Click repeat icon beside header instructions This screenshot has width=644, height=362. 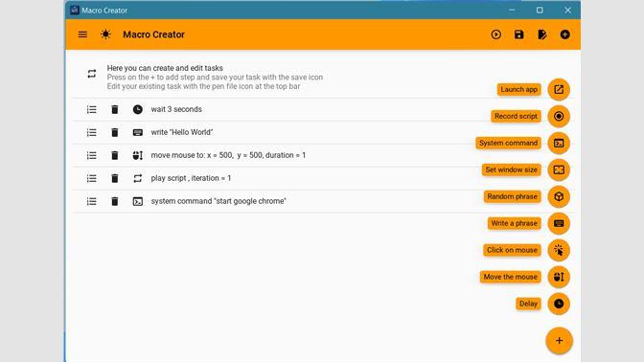(x=92, y=74)
